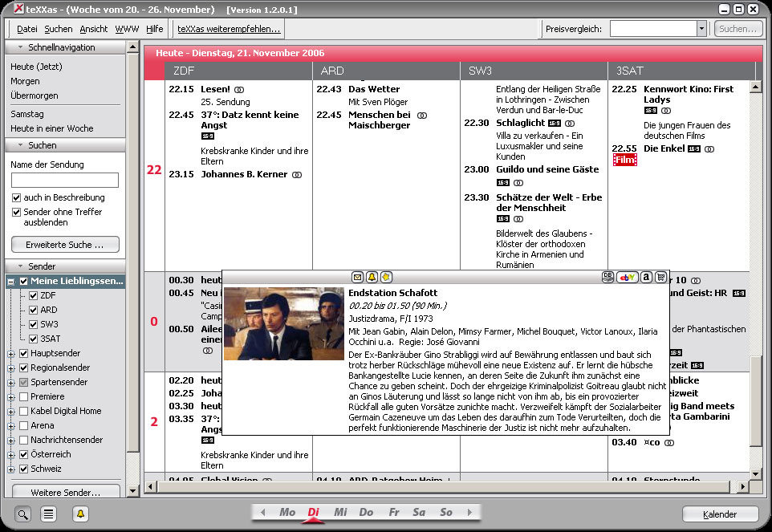The height and width of the screenshot is (532, 772).
Task: Click the Preisvergleich text field
Action: tap(653, 29)
